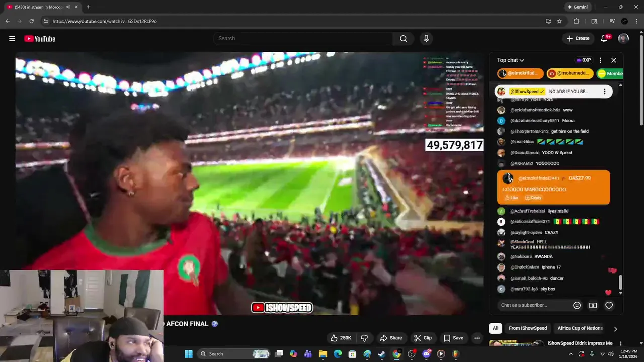Viewport: 644px width, 362px height.
Task: Open Discord from the taskbar
Action: tap(426, 354)
